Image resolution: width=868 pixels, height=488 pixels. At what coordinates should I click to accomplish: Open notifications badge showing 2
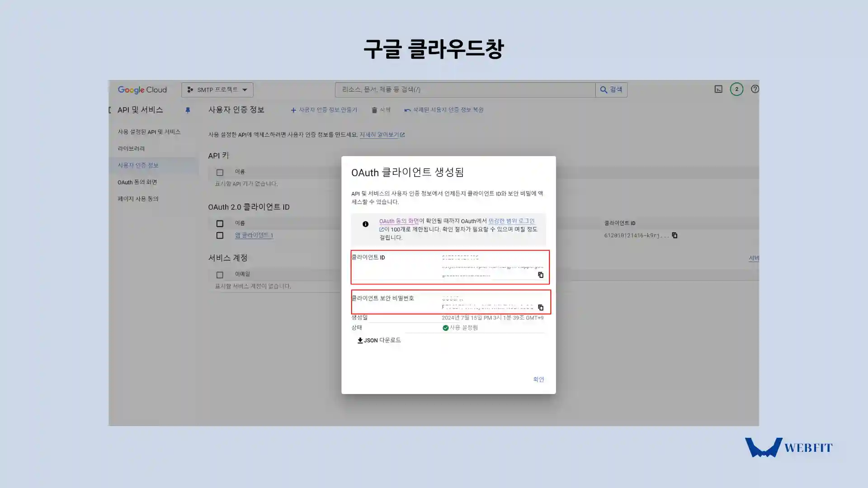[736, 89]
